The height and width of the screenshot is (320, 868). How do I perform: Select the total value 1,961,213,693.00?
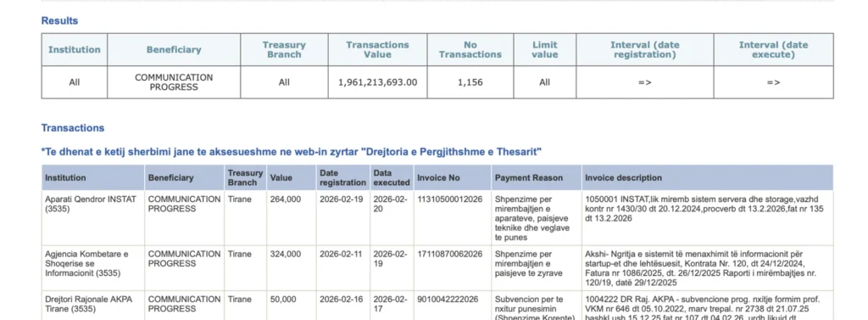(377, 82)
